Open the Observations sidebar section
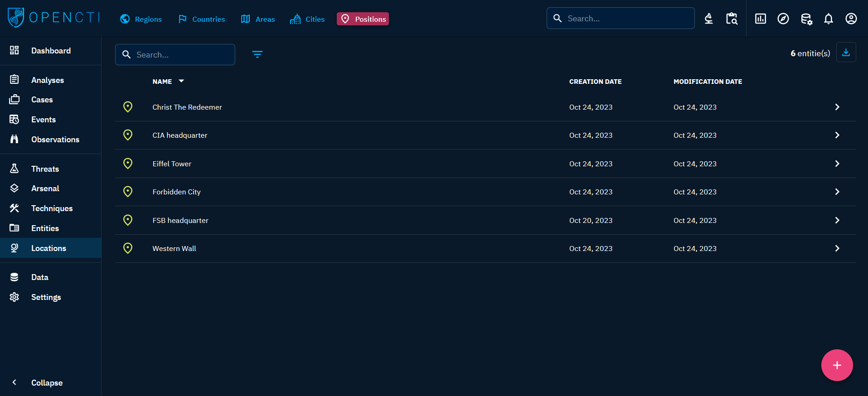The width and height of the screenshot is (868, 396). click(x=55, y=140)
